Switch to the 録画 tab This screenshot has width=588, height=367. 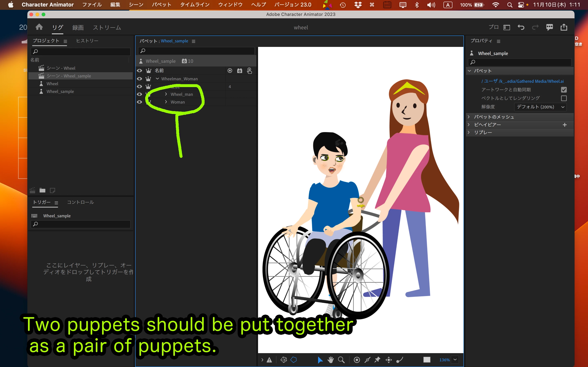click(x=78, y=28)
